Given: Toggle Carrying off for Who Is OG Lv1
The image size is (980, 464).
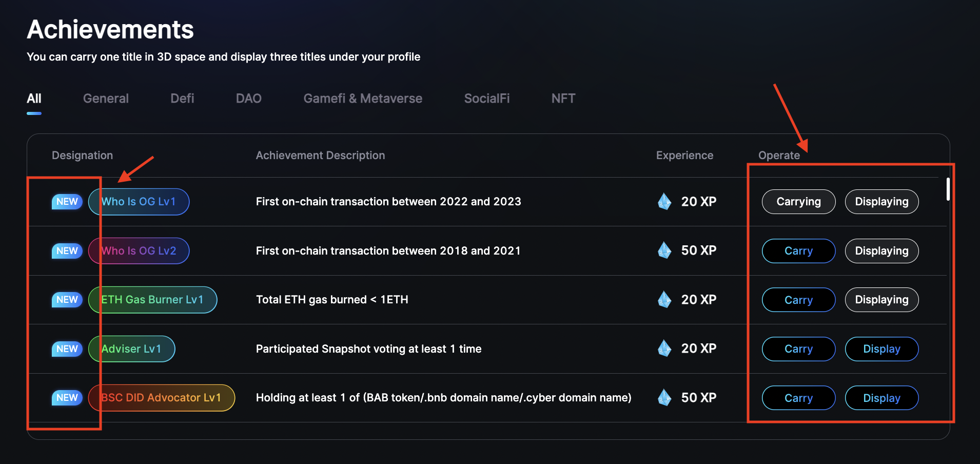Looking at the screenshot, I should pos(798,202).
